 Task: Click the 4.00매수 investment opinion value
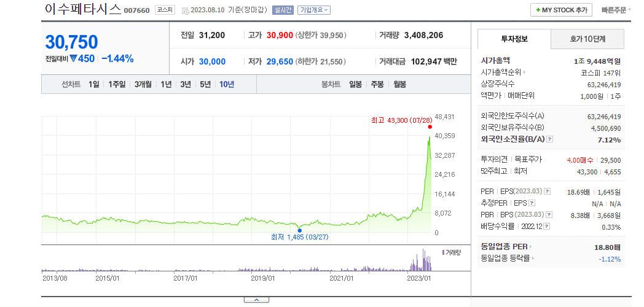click(580, 160)
